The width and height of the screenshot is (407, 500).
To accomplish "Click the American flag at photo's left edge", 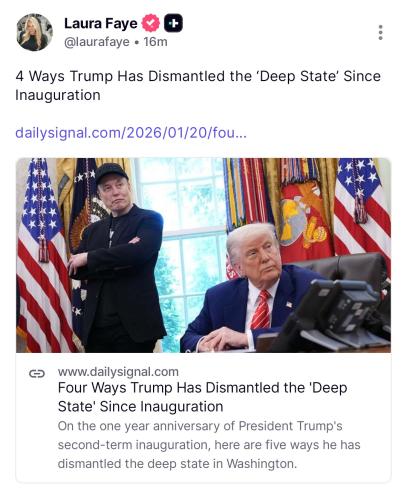I will tap(43, 255).
